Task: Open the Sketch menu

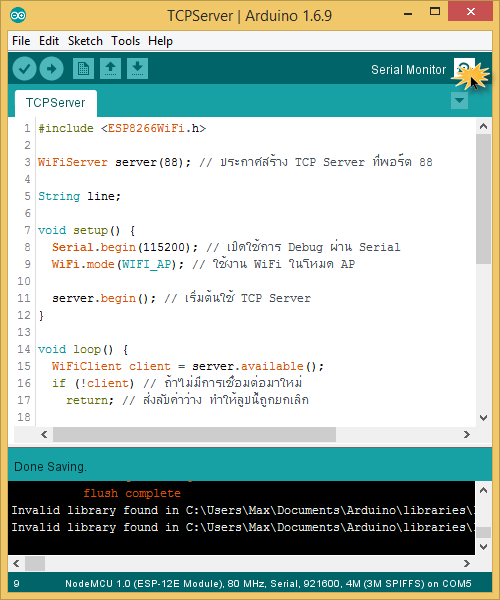Action: 85,41
